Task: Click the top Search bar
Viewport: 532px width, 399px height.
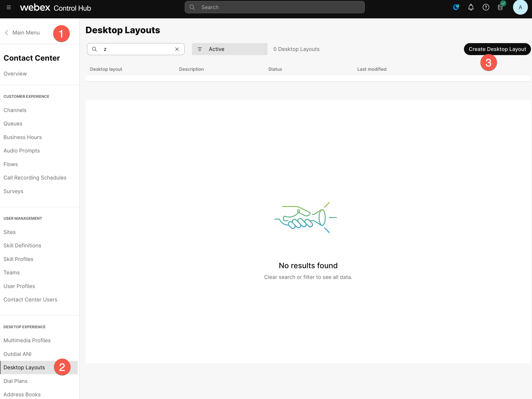Action: [x=274, y=7]
